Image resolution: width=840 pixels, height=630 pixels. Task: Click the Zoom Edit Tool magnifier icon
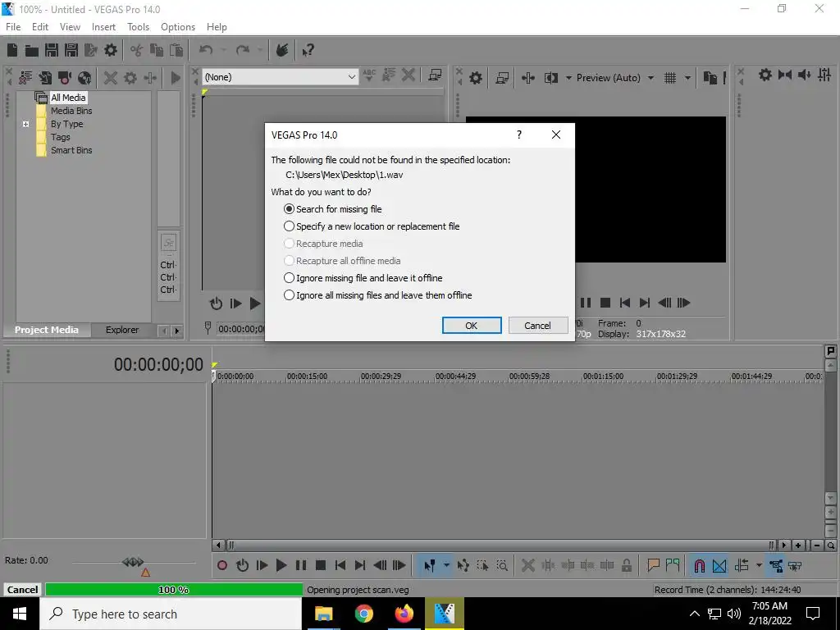[502, 565]
